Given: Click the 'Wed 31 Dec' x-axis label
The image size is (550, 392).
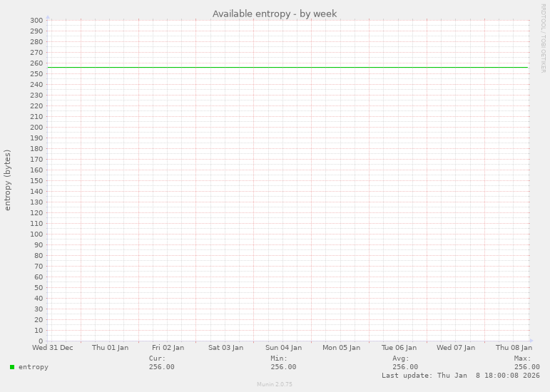Looking at the screenshot, I should click(x=53, y=348).
